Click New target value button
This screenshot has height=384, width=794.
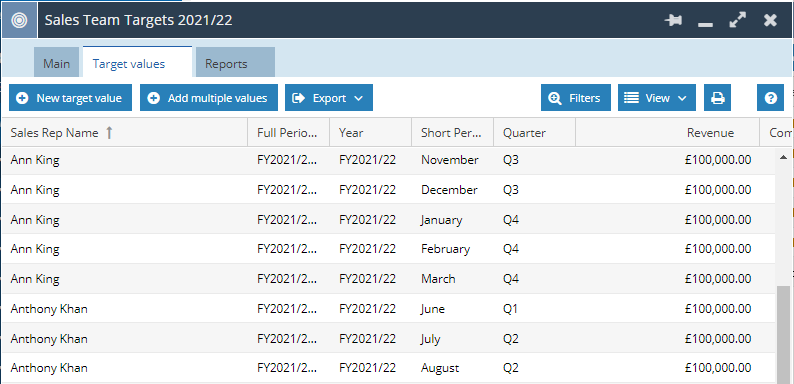(x=70, y=98)
